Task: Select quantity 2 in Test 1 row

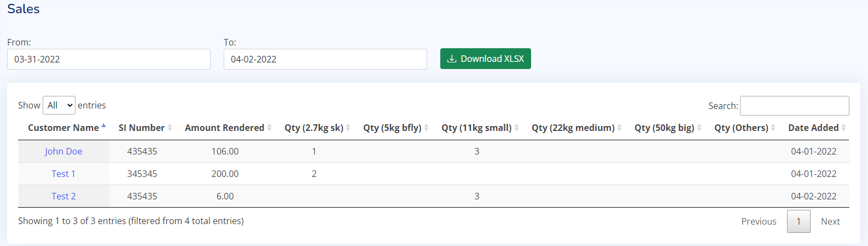Action: (314, 174)
